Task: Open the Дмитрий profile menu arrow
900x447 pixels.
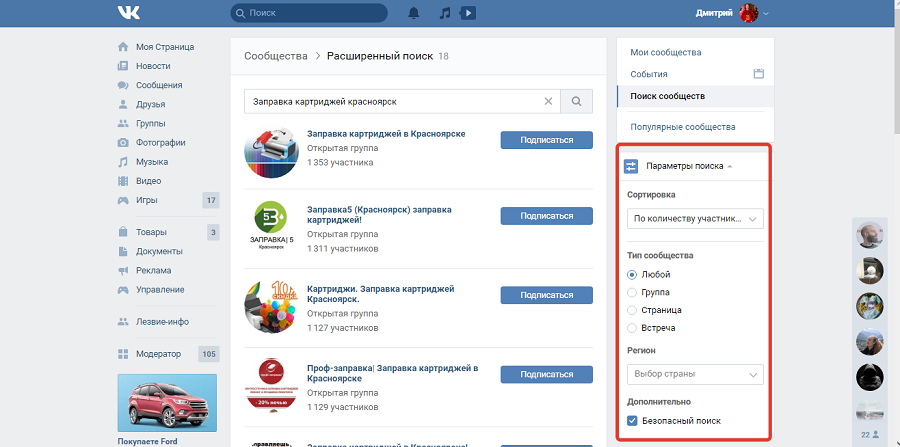Action: pyautogui.click(x=766, y=13)
